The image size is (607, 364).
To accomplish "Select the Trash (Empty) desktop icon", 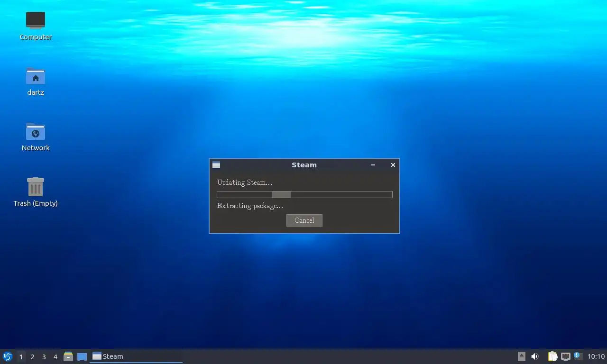I will click(36, 192).
